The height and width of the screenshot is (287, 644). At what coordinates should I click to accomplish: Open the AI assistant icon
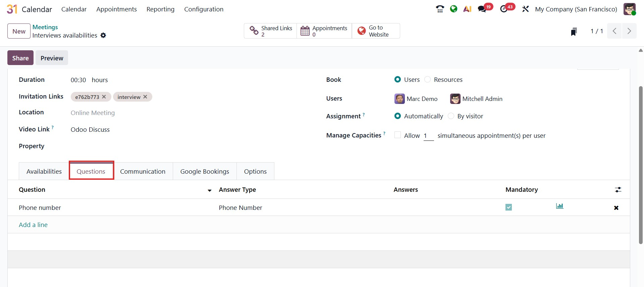pos(467,9)
